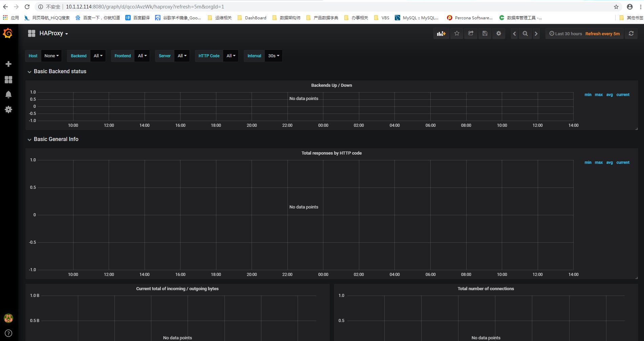The height and width of the screenshot is (341, 644).
Task: Open the 百度一下 bookmark
Action: click(98, 18)
